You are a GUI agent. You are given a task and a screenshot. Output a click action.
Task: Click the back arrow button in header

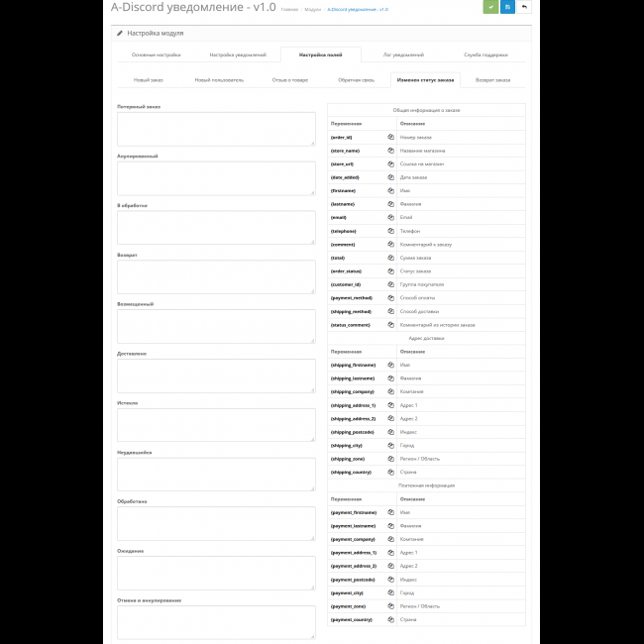524,7
